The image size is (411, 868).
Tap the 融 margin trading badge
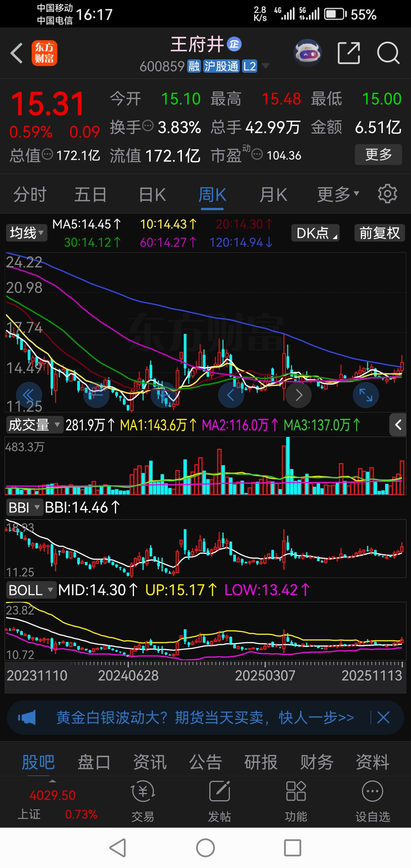(x=194, y=66)
